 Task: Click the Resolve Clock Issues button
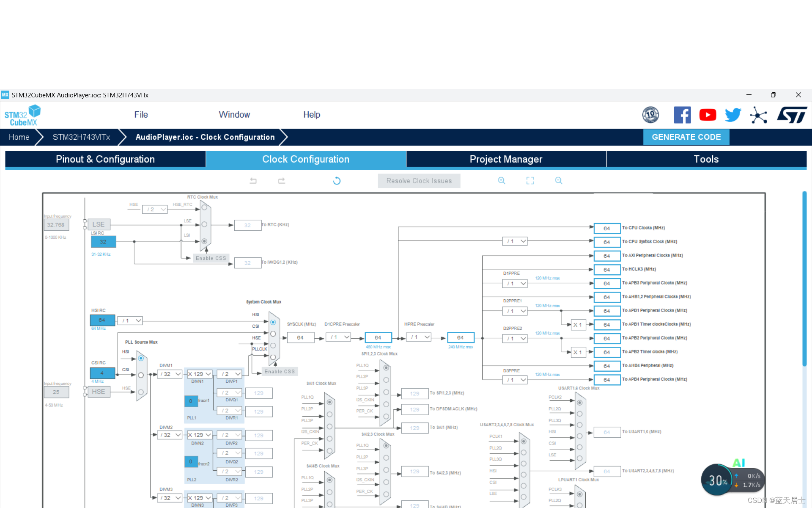pyautogui.click(x=419, y=181)
